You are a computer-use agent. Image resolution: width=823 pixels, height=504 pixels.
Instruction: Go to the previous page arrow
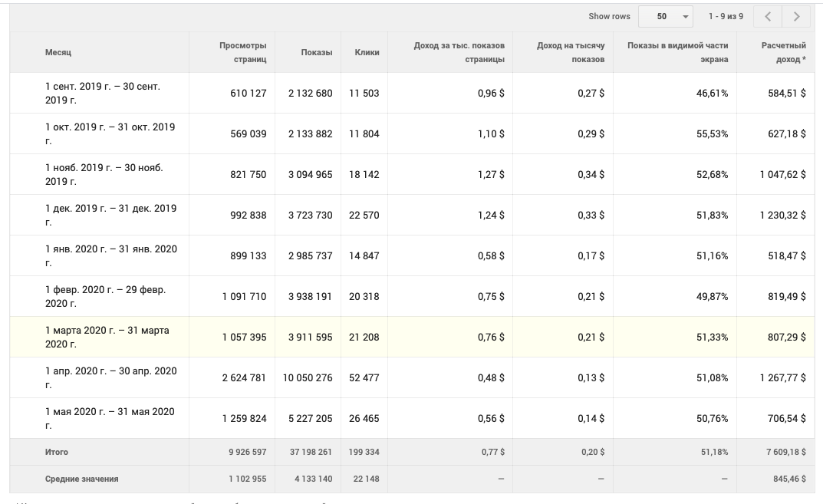[768, 17]
